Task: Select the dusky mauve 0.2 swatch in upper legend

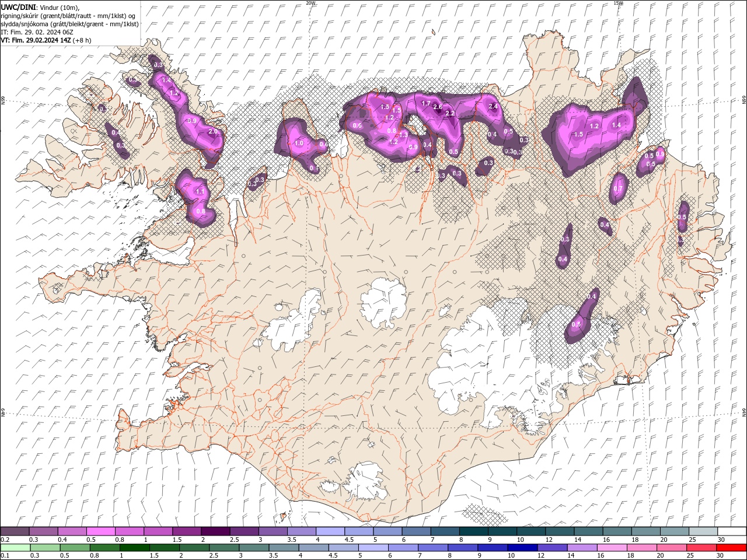Action: click(15, 531)
